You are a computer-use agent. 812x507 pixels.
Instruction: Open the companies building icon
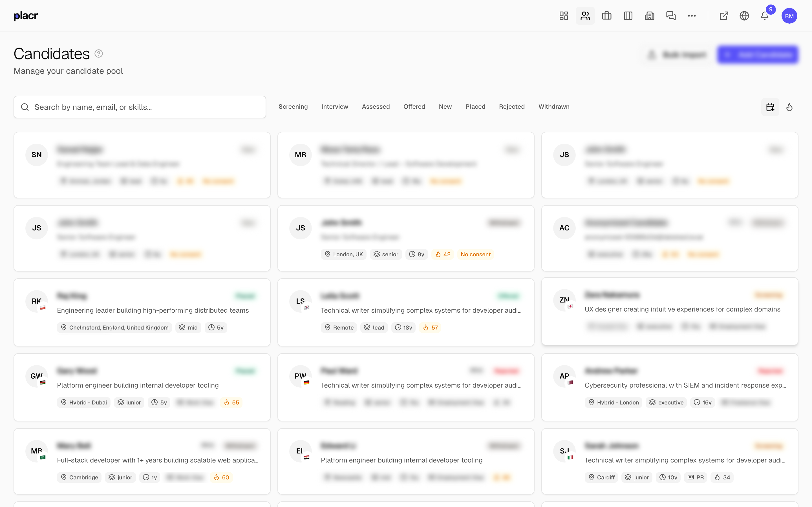[649, 16]
